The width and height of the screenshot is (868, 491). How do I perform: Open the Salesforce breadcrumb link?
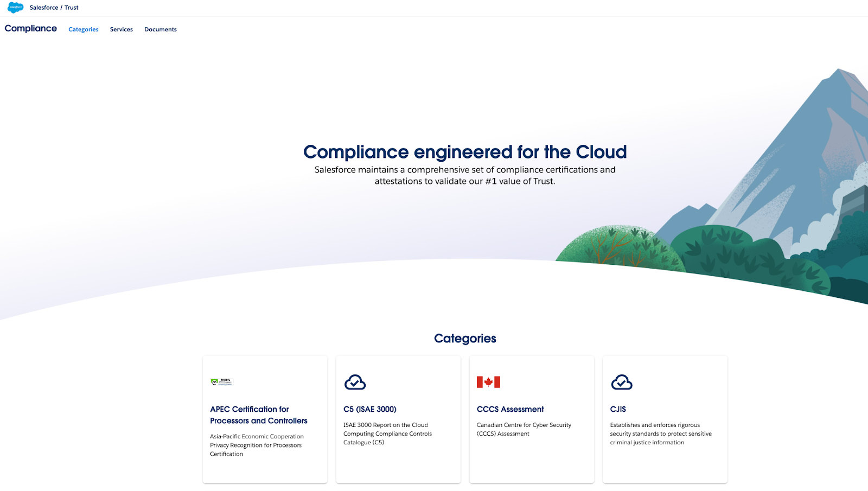(44, 8)
